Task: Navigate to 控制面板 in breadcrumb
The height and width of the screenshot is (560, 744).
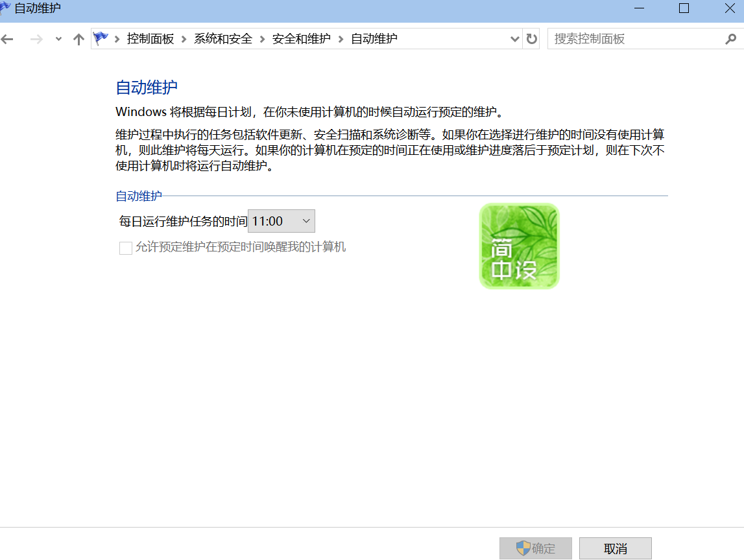Action: pyautogui.click(x=150, y=38)
